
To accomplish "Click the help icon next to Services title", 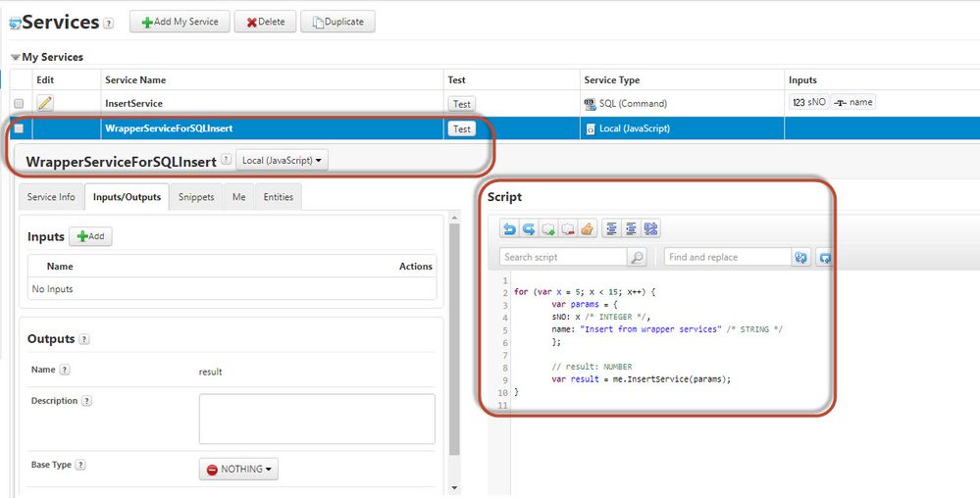I will pos(109,24).
